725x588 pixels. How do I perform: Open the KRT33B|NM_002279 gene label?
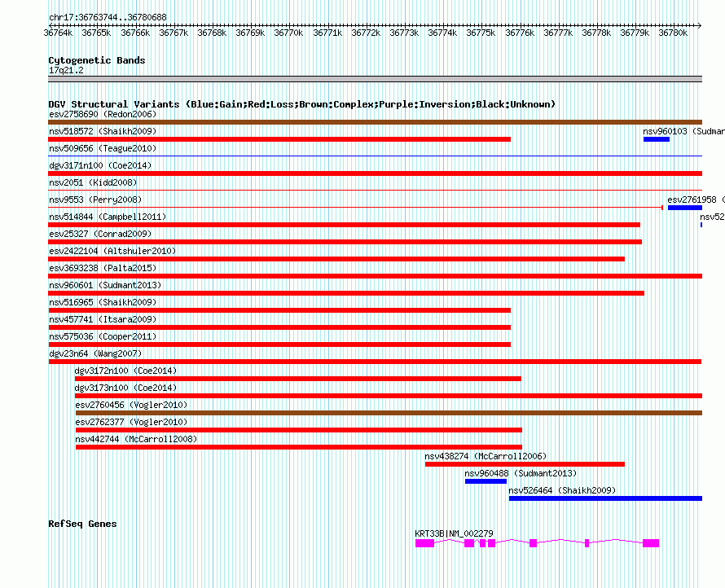454,533
